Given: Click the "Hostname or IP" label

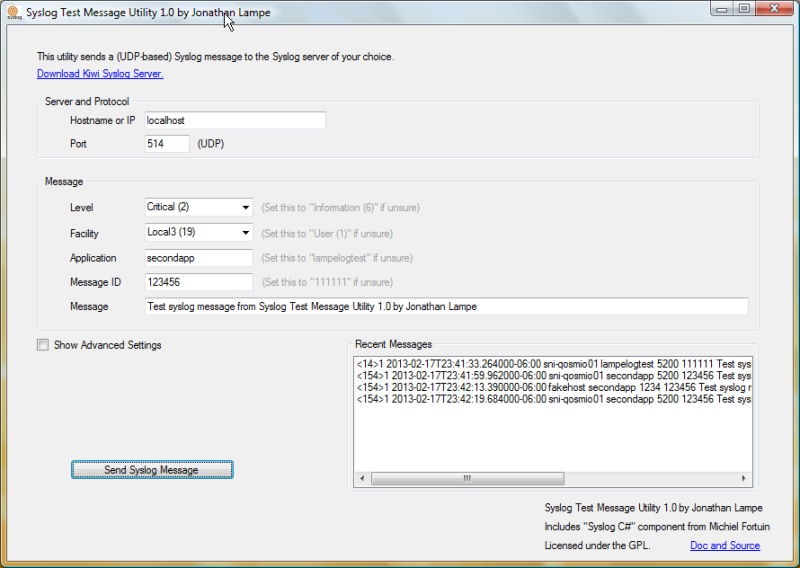Looking at the screenshot, I should click(x=103, y=120).
